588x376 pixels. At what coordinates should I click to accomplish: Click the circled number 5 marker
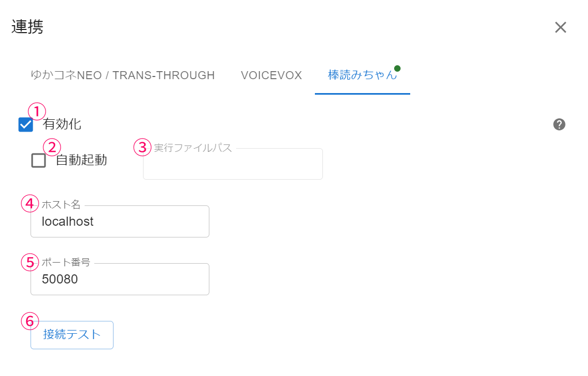30,262
